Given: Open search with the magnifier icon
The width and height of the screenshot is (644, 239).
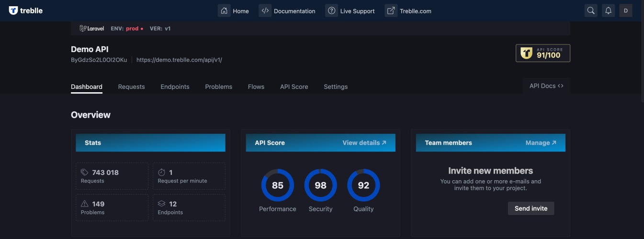Looking at the screenshot, I should 591,11.
